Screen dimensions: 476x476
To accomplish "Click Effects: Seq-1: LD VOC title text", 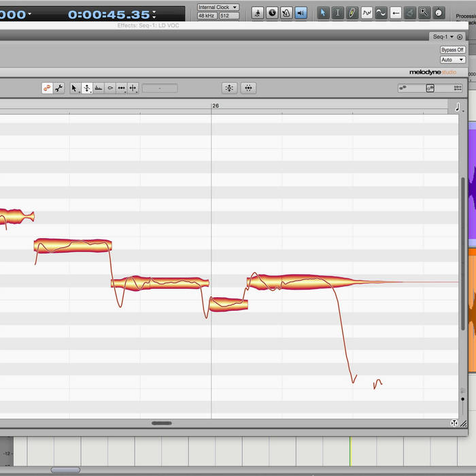I will coord(148,26).
